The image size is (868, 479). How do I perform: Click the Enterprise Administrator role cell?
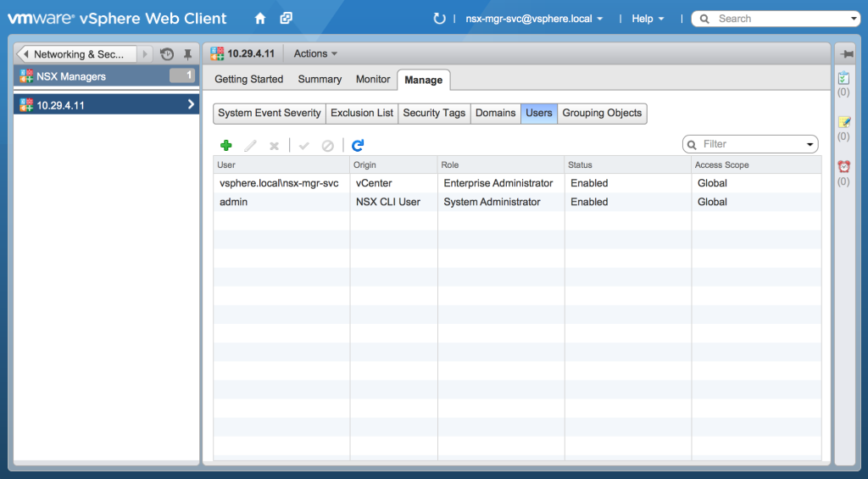[501, 183]
